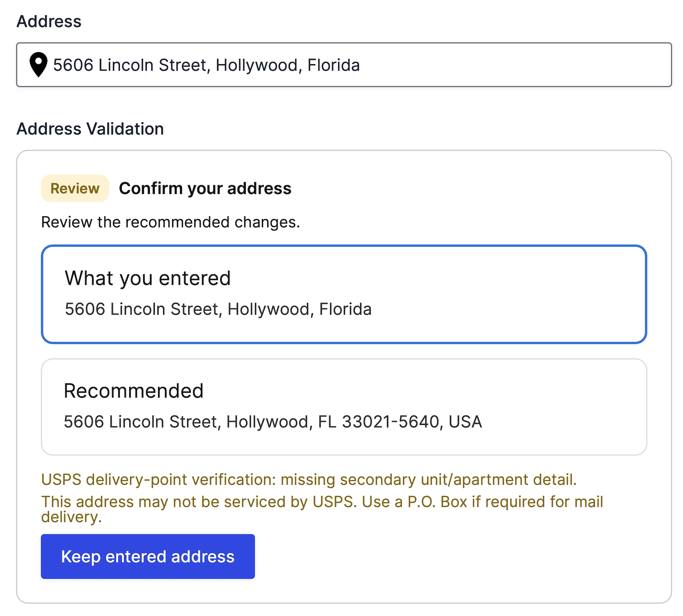This screenshot has width=683, height=616.
Task: Click recommended address text with ZIP 33021-5640
Action: tap(273, 422)
